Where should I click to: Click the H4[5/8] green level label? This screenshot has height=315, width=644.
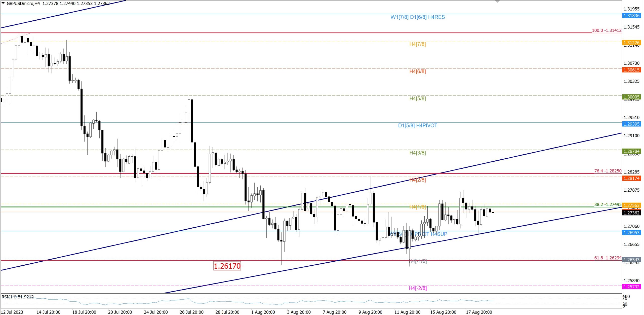(418, 98)
